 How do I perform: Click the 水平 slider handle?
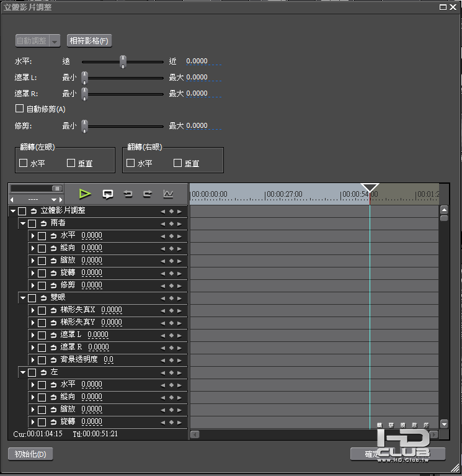(x=123, y=61)
